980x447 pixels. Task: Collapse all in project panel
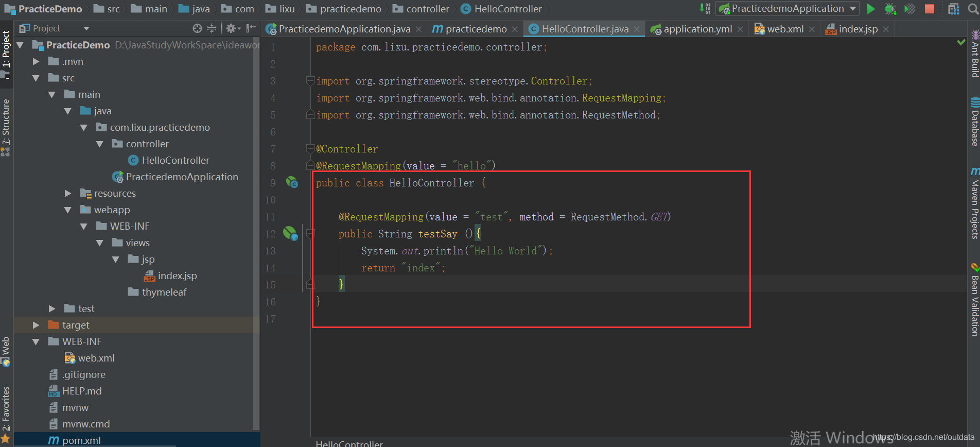point(212,28)
